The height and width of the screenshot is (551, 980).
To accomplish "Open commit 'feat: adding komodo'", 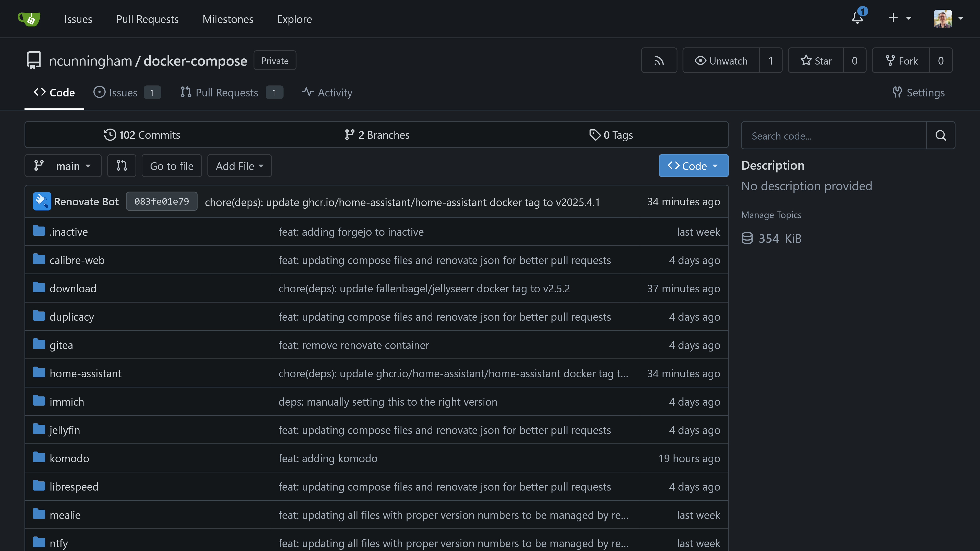I will (327, 458).
